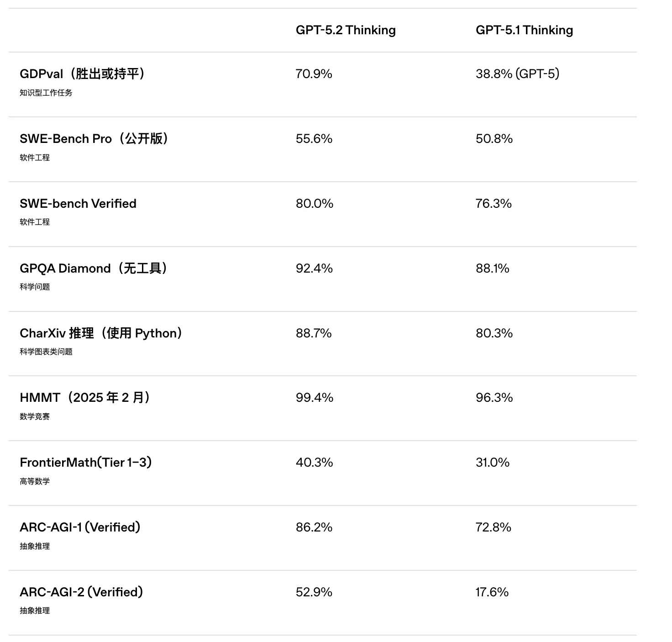Image resolution: width=672 pixels, height=642 pixels.
Task: Click the 31.0% FrontierMath value
Action: 493,463
